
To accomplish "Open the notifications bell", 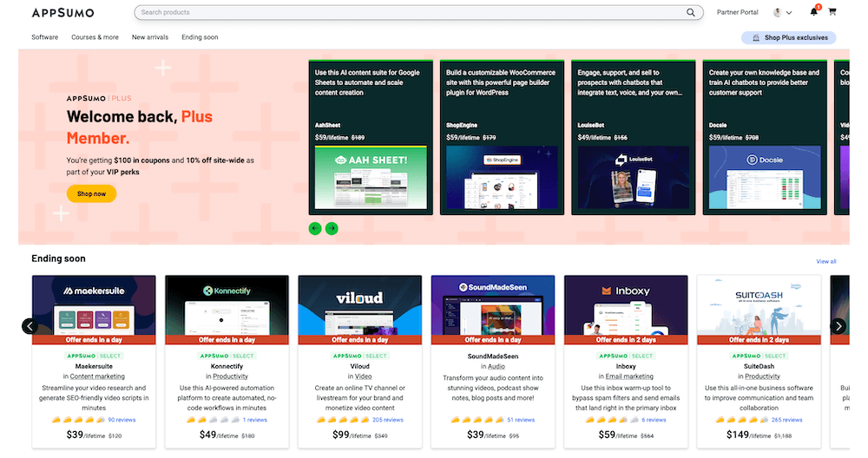I will tap(814, 11).
